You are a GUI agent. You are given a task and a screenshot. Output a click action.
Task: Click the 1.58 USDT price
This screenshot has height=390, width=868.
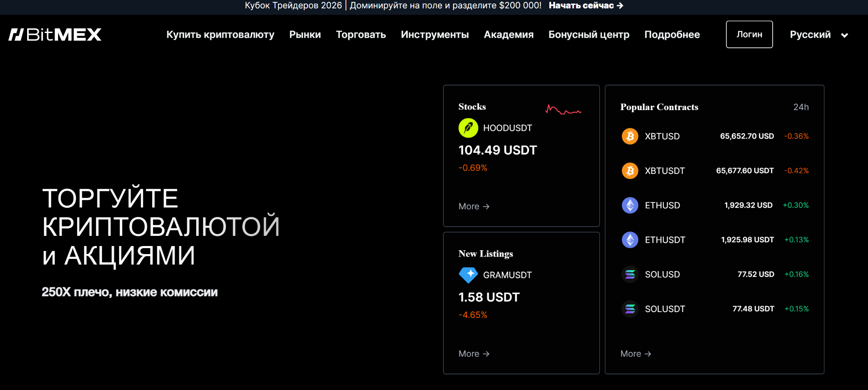[x=489, y=297]
